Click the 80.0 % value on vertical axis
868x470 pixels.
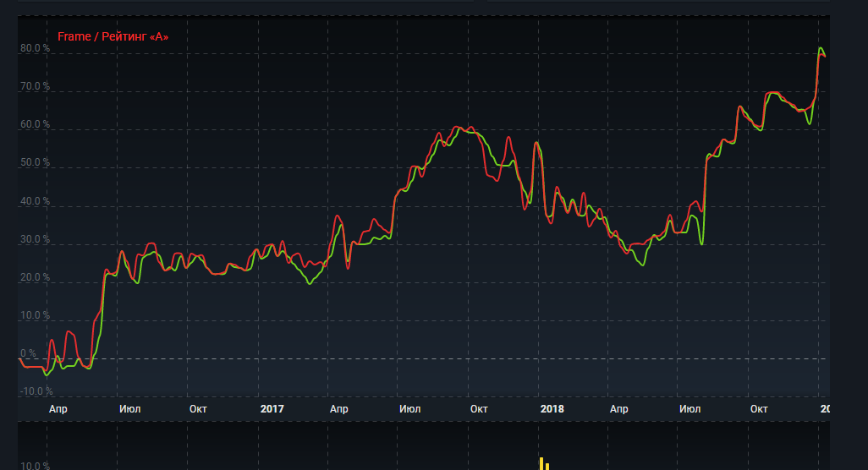(36, 48)
